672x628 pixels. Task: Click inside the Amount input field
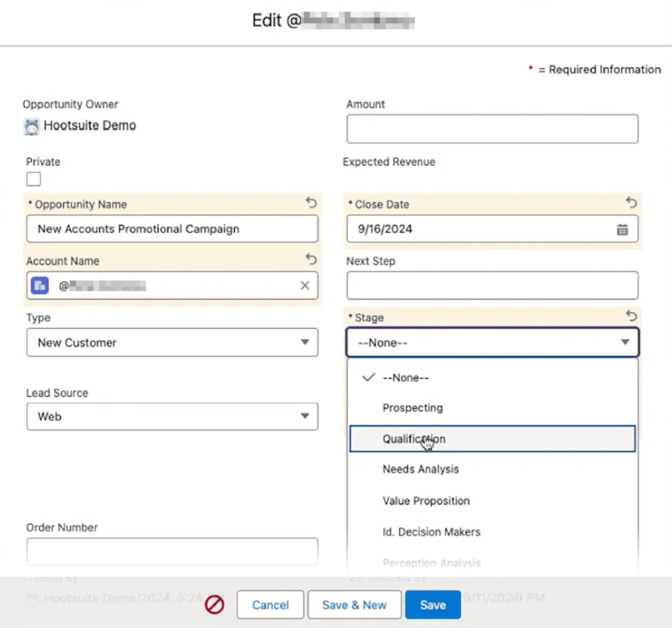pos(492,129)
